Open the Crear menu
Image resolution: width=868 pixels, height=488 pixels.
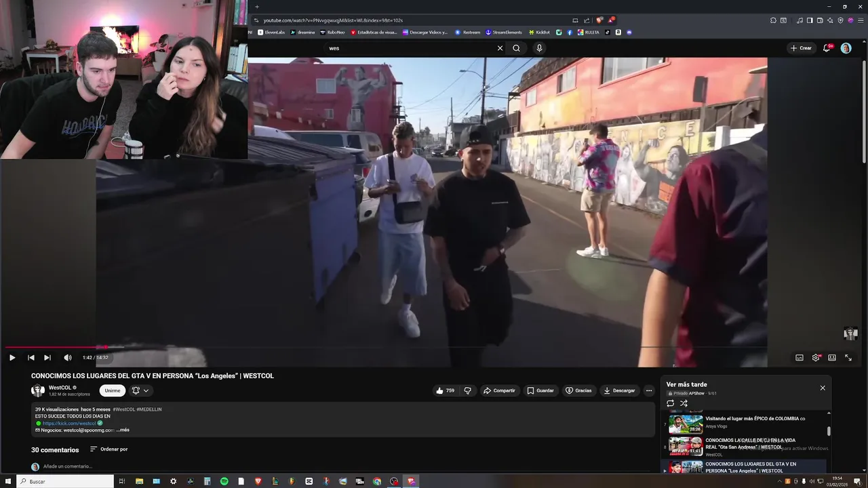[x=801, y=48]
